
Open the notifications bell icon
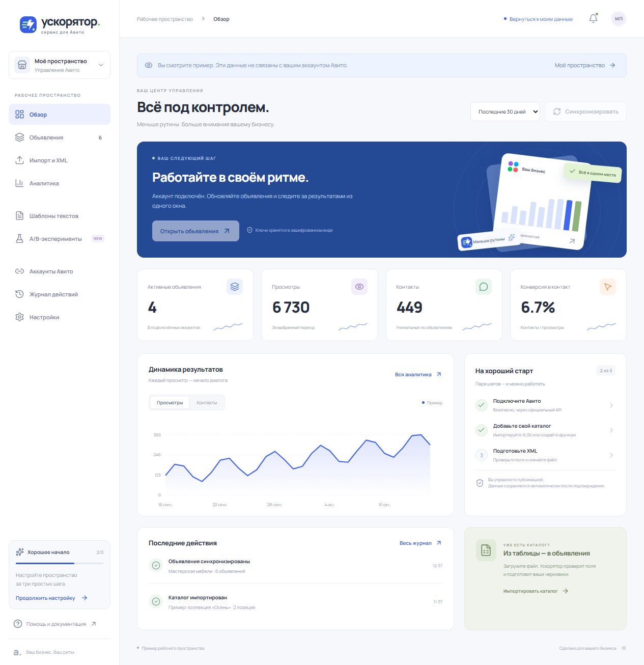coord(593,19)
